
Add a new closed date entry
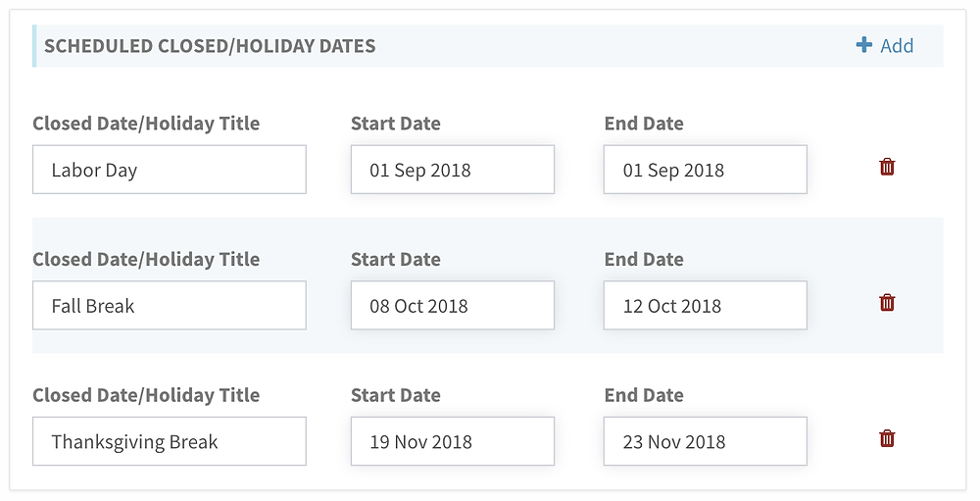coord(885,46)
